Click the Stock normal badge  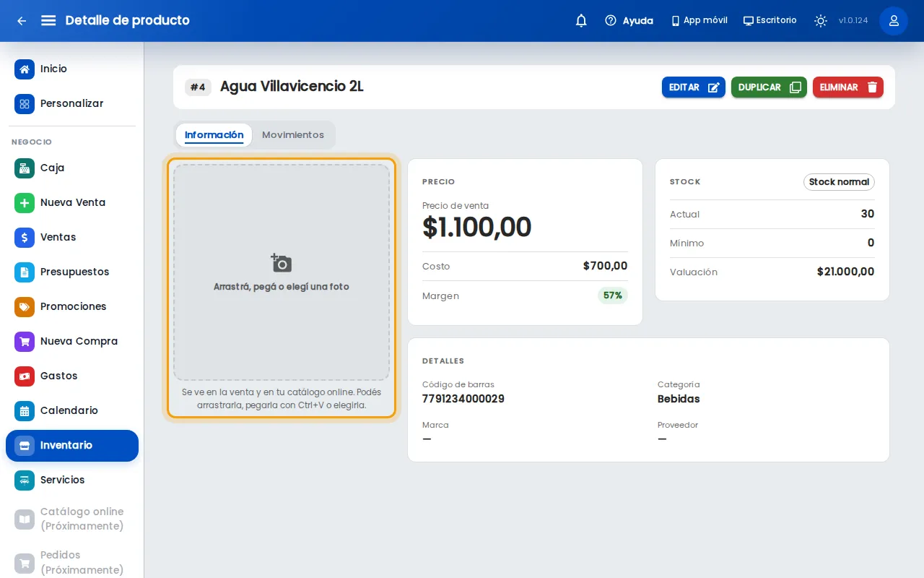coord(839,182)
